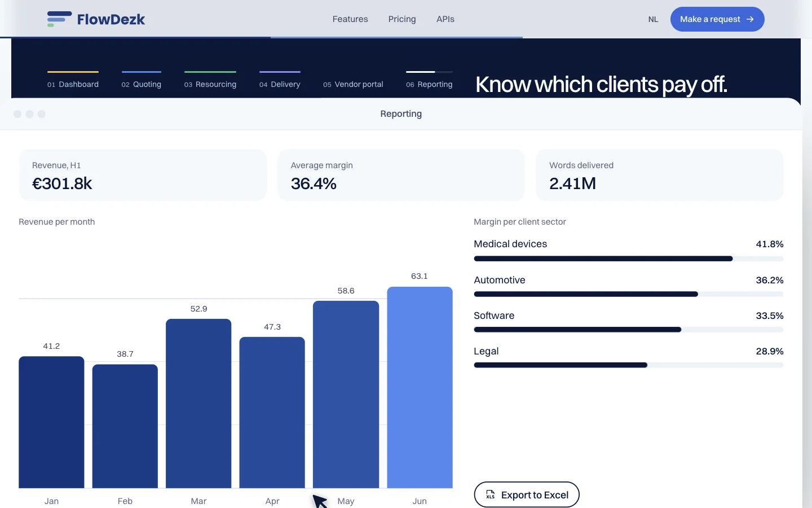Open the Features menu item

click(350, 19)
